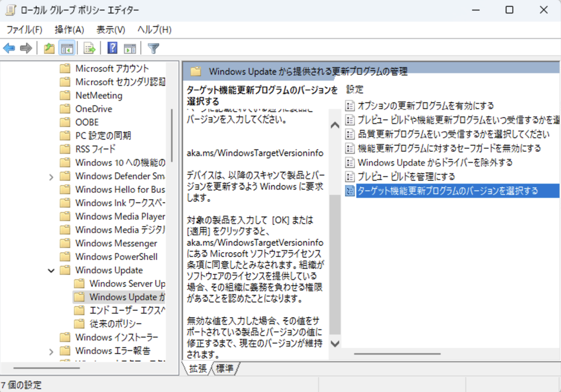The width and height of the screenshot is (561, 392).
Task: Open the 操作(A) menu
Action: pos(69,29)
